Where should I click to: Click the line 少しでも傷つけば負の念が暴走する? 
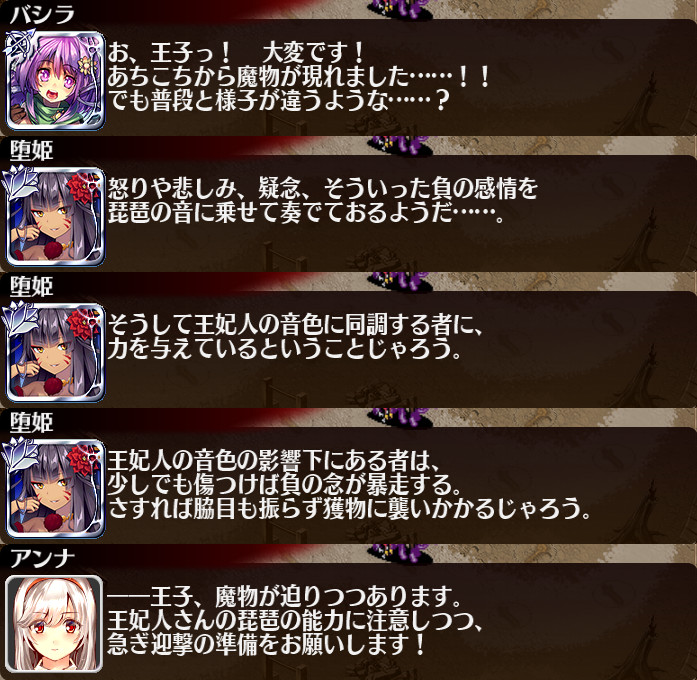tap(284, 485)
